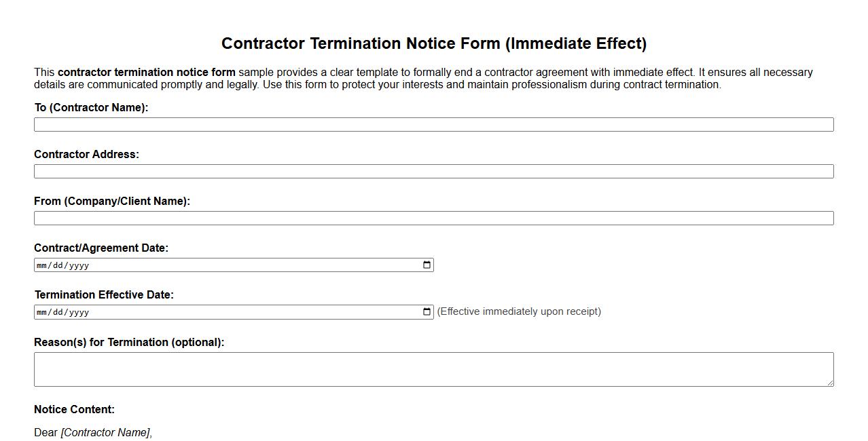Select the month segment in Contract/Agreement Date
The width and height of the screenshot is (868, 441).
(x=42, y=265)
